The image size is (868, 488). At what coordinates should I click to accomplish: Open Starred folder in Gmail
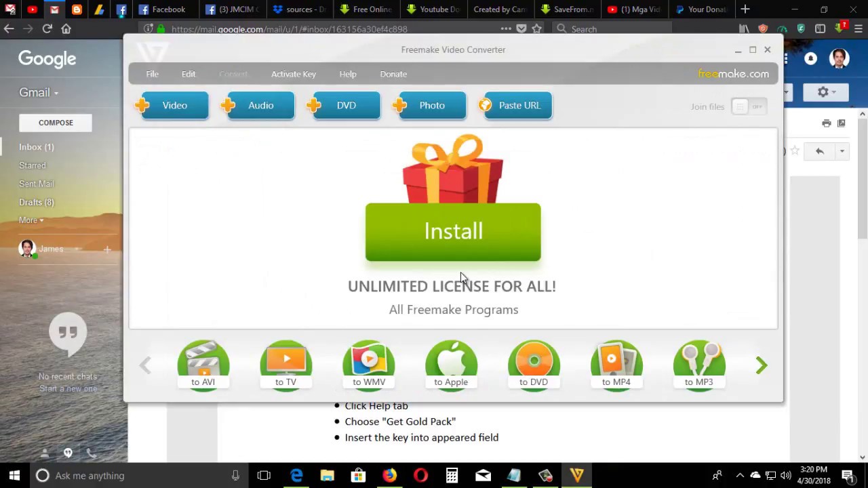pos(33,165)
